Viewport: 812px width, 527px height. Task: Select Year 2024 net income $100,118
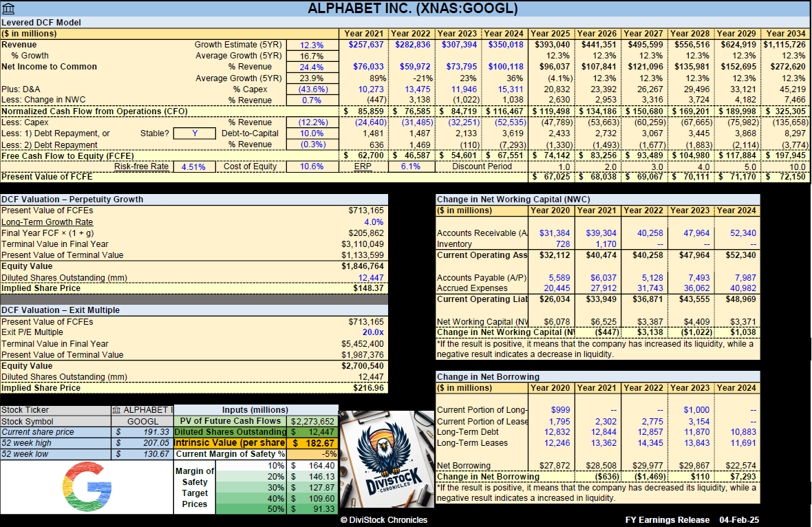click(505, 67)
